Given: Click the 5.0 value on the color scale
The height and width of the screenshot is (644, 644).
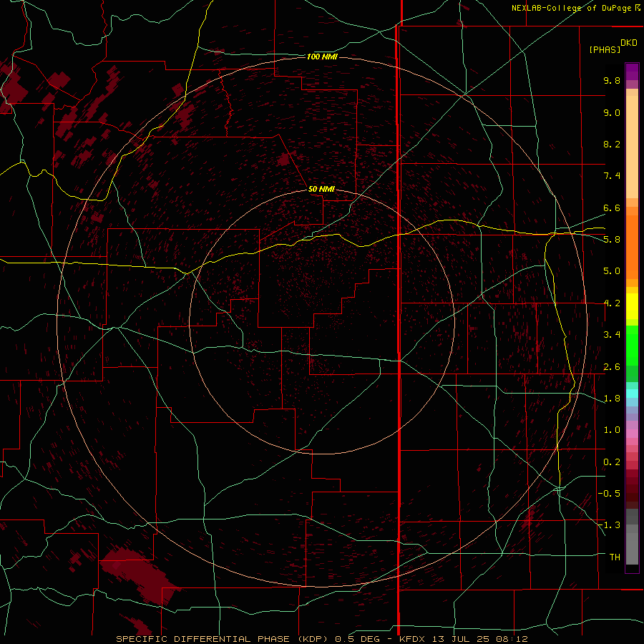Looking at the screenshot, I should pos(612,271).
